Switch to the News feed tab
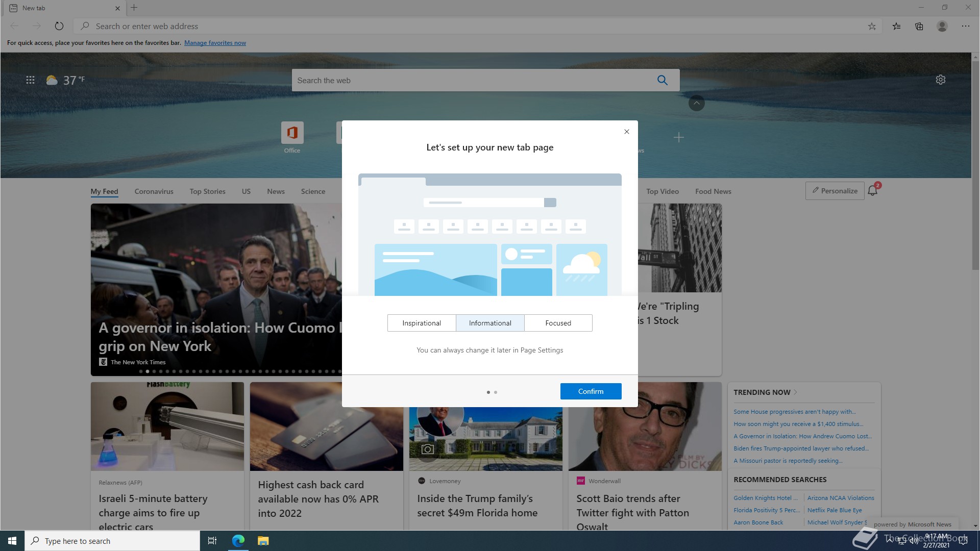The image size is (980, 551). [x=276, y=191]
